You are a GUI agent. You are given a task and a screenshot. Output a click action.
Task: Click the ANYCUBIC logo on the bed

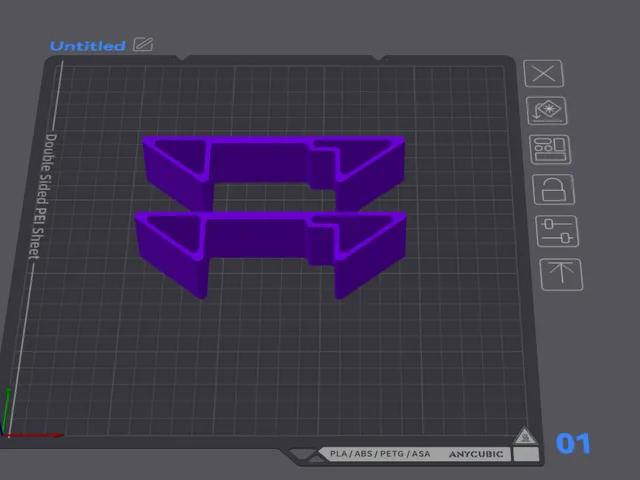476,454
